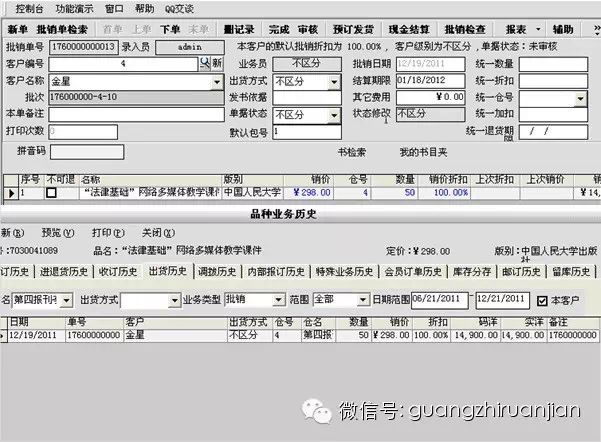Click the 其它费用 amount field
Screen dimensions: 601x442
[x=430, y=97]
